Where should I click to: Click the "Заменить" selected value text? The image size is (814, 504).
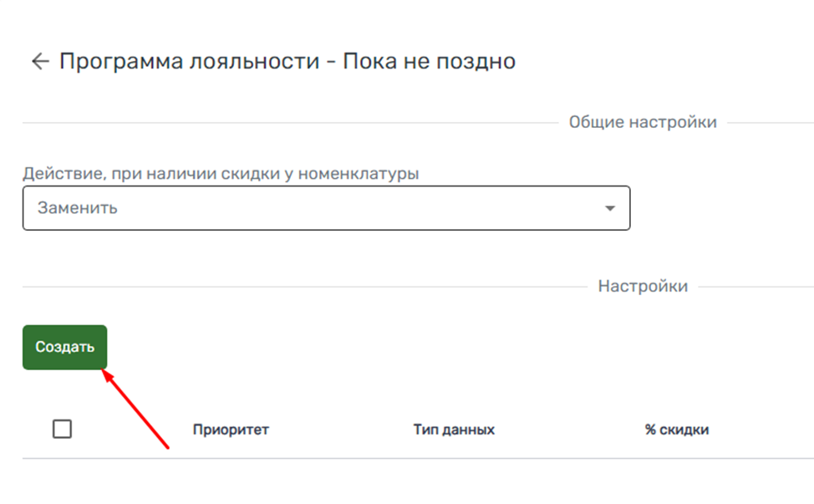[78, 208]
